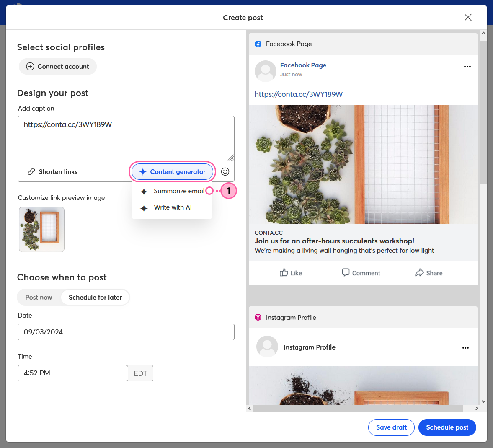Click the Instagram post image preview
The width and height of the screenshot is (493, 448).
coord(363,386)
